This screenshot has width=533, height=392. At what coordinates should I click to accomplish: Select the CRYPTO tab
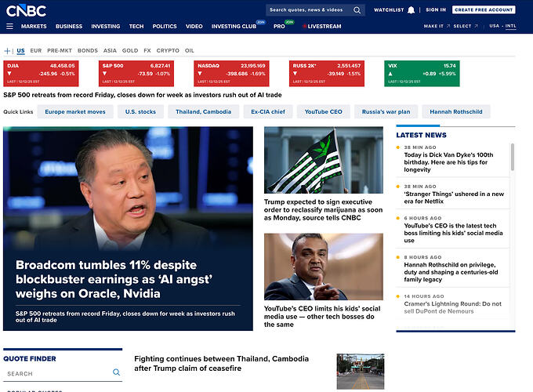168,51
